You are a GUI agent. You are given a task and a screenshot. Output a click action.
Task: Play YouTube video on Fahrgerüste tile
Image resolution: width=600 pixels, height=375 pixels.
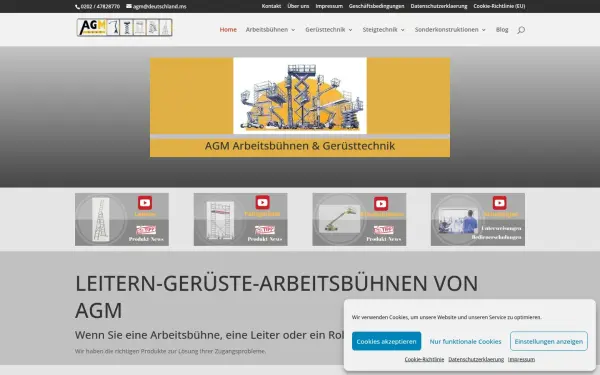click(262, 202)
